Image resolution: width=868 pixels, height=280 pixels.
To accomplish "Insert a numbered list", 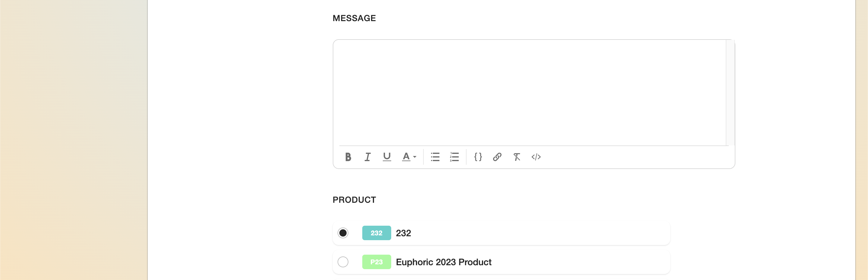I will pos(454,157).
